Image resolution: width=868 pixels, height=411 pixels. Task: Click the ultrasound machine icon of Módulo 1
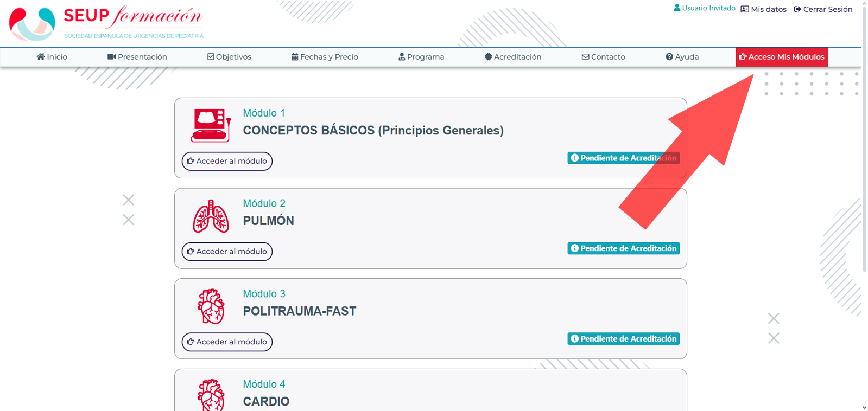tap(211, 125)
